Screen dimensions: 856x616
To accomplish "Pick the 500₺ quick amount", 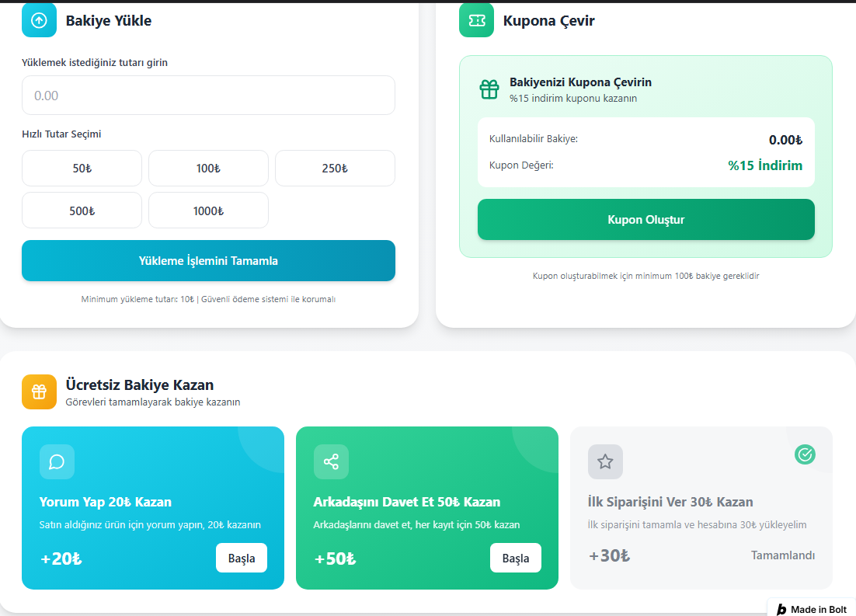I will coord(82,211).
